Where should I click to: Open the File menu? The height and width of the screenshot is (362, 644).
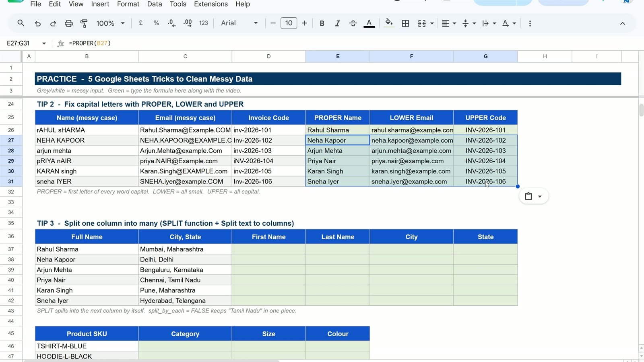[35, 4]
